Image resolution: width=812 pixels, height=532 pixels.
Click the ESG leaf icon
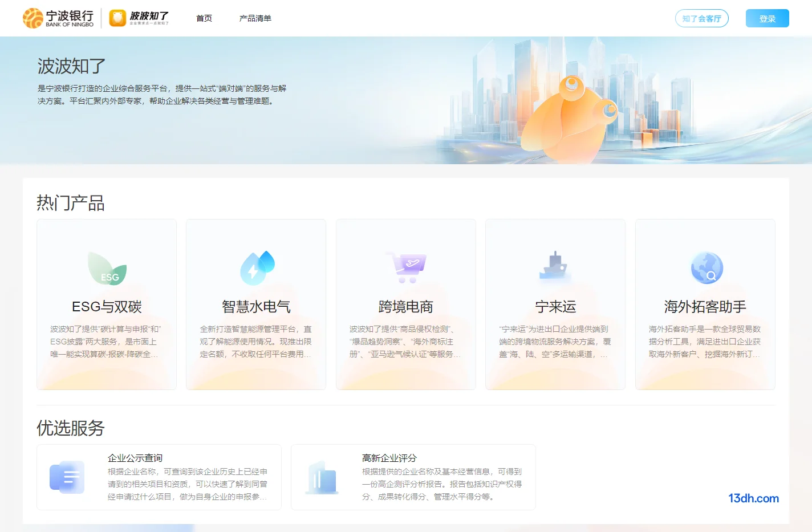pyautogui.click(x=107, y=268)
